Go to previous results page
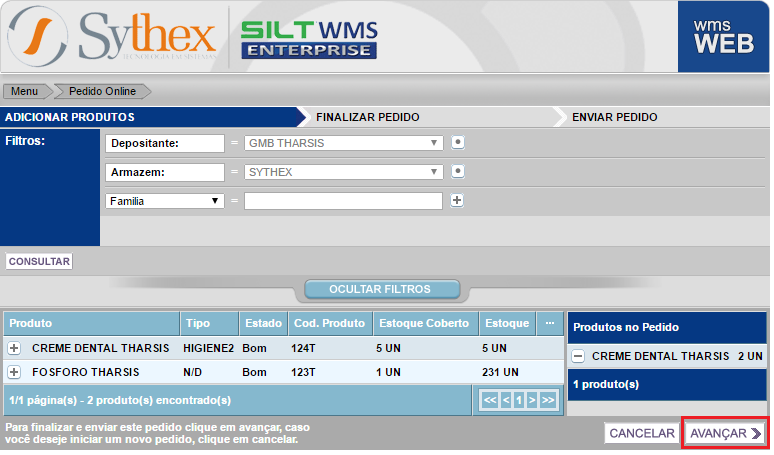 [x=506, y=400]
